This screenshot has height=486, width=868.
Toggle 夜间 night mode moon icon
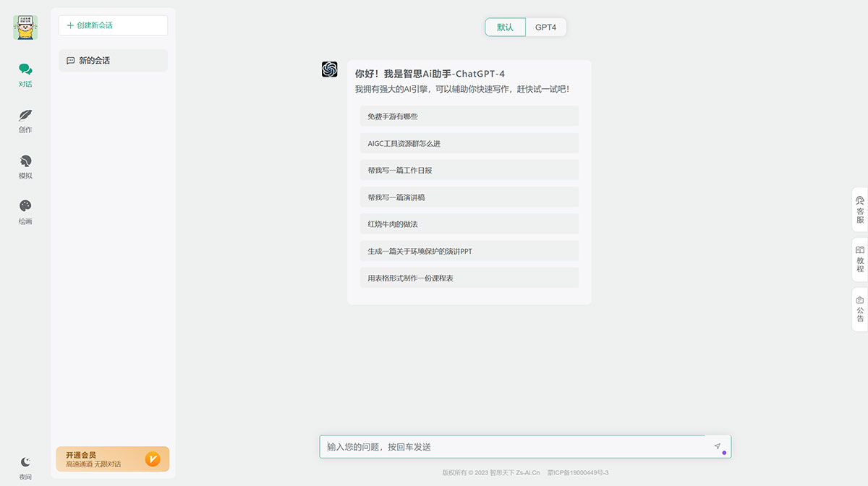(25, 462)
